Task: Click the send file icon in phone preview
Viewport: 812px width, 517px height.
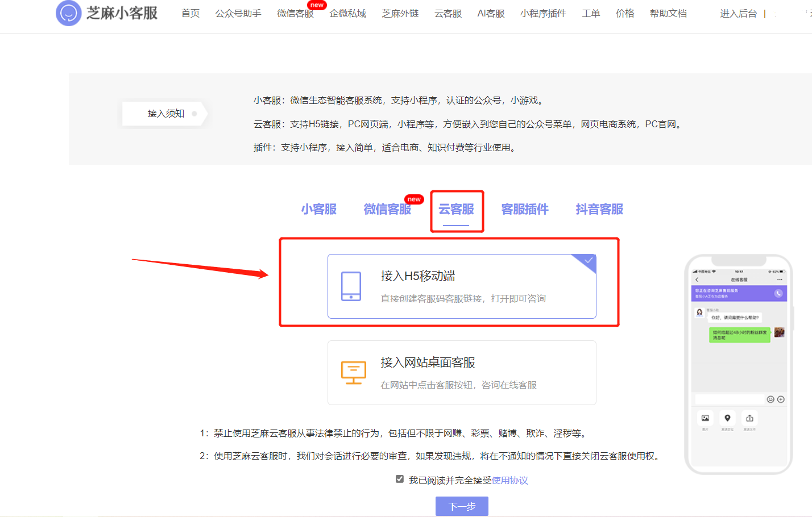Action: tap(749, 418)
